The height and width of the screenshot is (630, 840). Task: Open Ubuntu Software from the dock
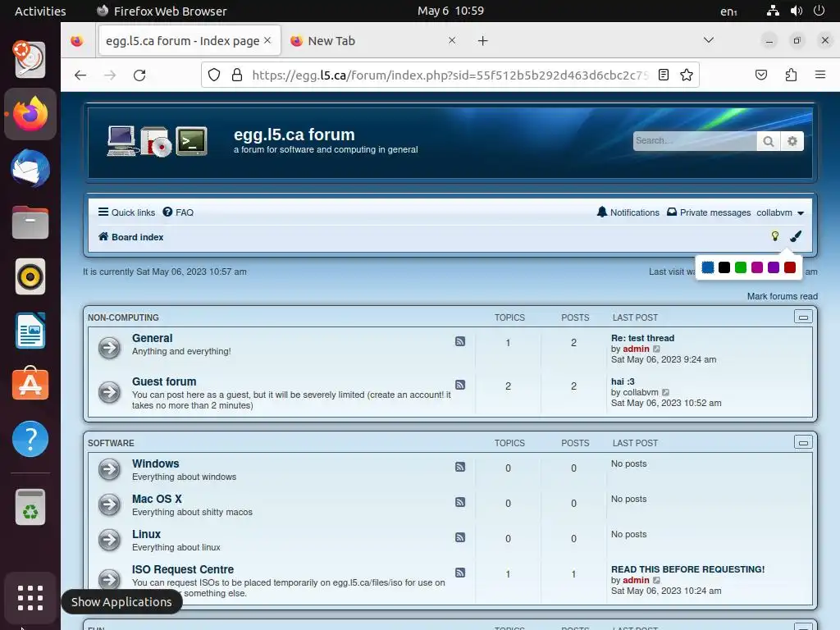pyautogui.click(x=30, y=384)
